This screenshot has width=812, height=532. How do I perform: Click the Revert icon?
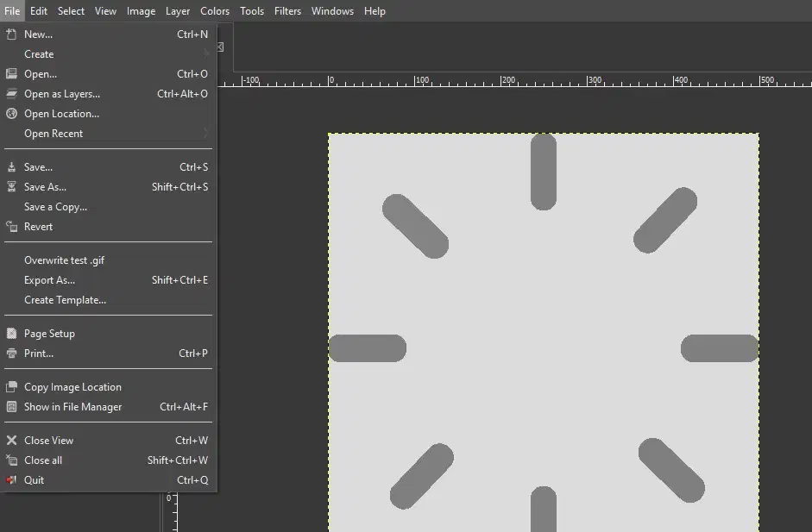[11, 226]
